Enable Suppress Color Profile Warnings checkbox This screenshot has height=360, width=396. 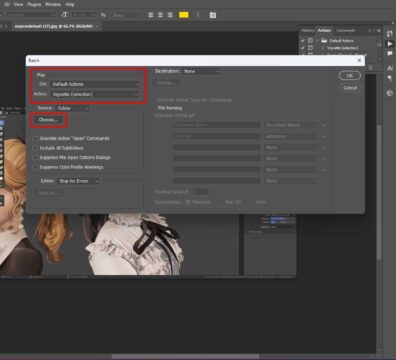35,167
